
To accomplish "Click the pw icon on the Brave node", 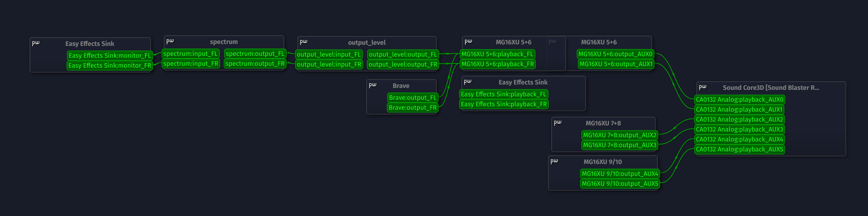I will point(373,84).
